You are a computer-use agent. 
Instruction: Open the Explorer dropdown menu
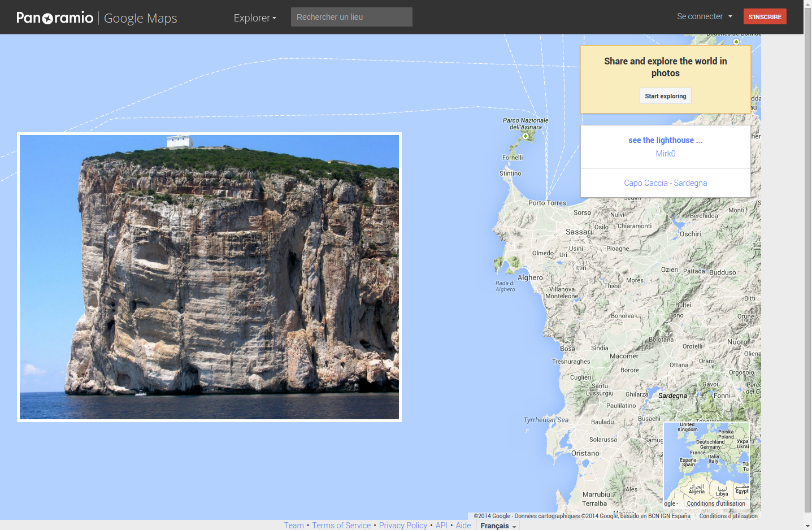(x=255, y=18)
